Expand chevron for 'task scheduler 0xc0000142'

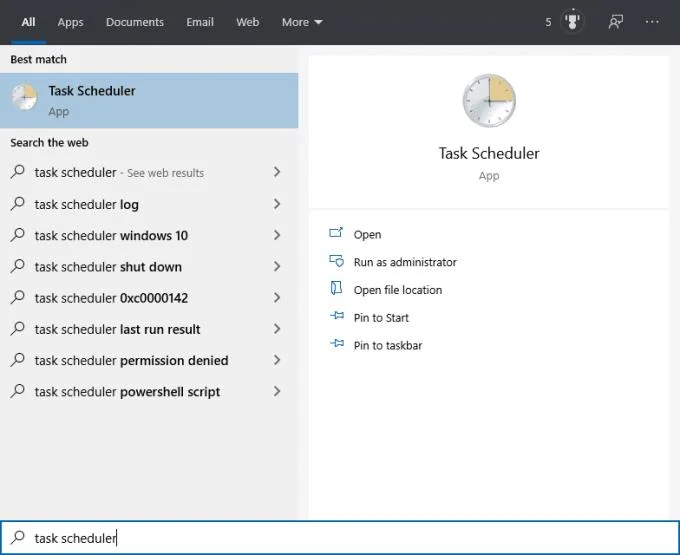pos(277,297)
